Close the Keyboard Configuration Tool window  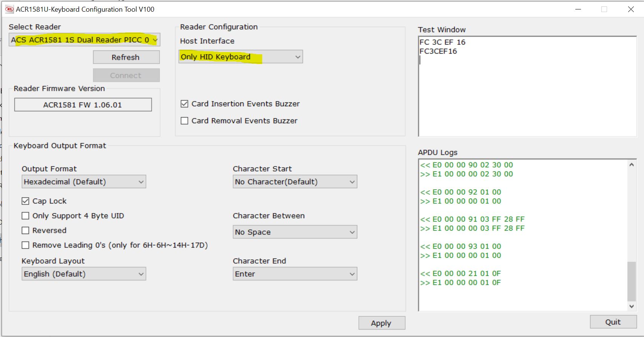[631, 9]
